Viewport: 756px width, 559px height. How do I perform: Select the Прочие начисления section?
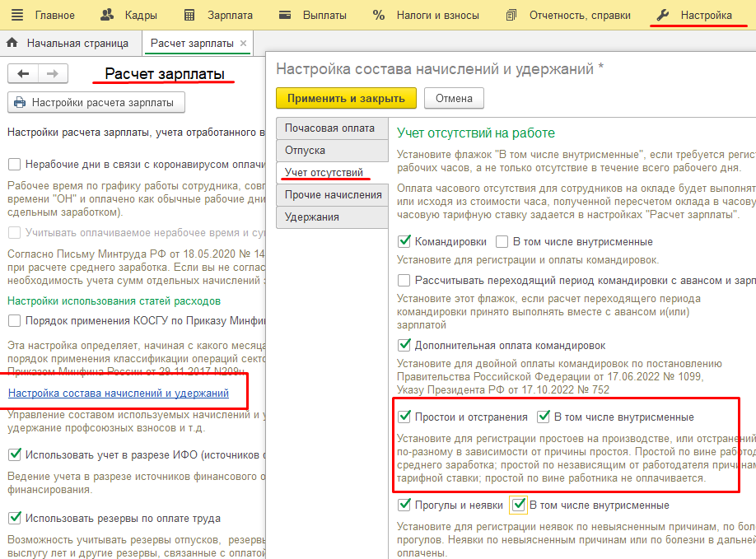(332, 194)
